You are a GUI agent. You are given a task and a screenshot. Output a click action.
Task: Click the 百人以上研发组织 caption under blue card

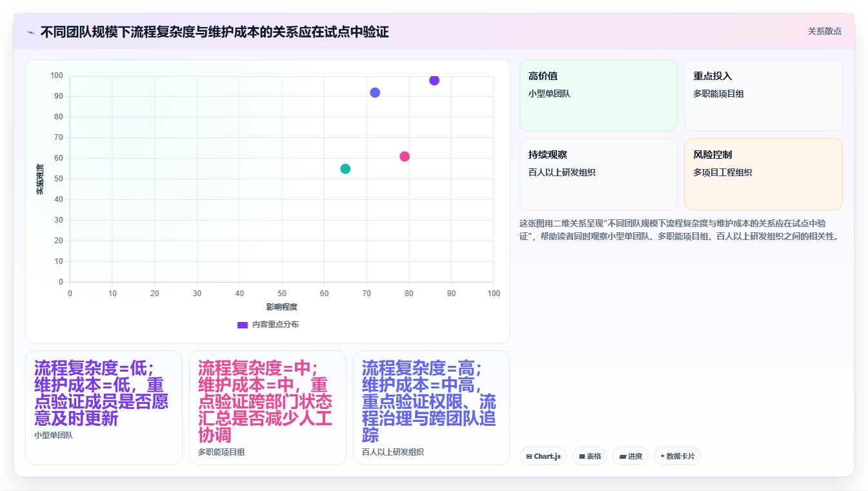click(x=393, y=452)
